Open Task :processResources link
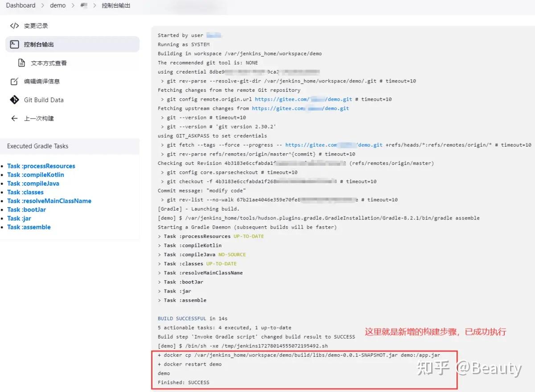The height and width of the screenshot is (392, 535). [41, 166]
